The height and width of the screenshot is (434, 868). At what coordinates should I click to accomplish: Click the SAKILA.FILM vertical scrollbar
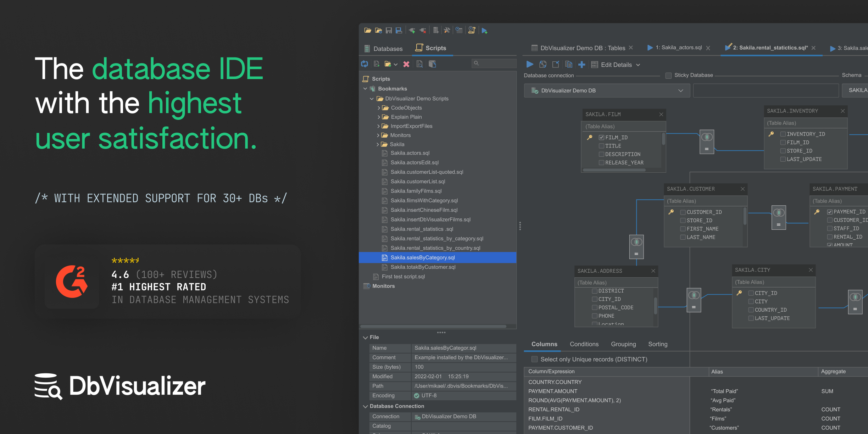coord(663,139)
